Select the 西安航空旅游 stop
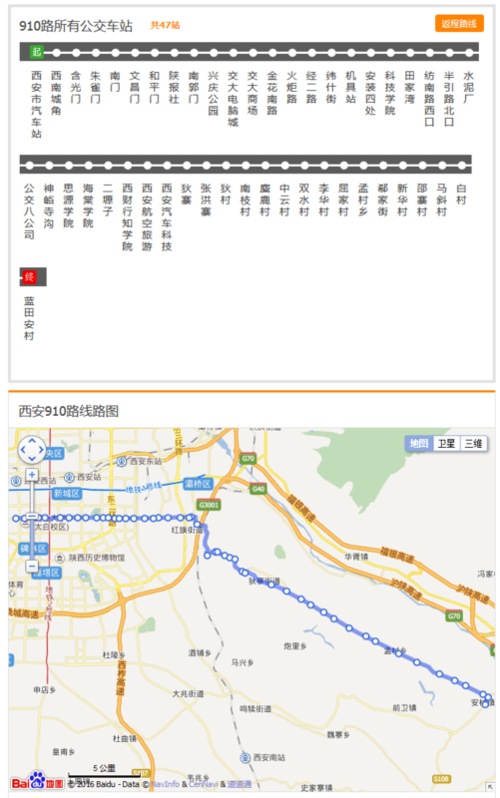500x798 pixels. click(147, 217)
